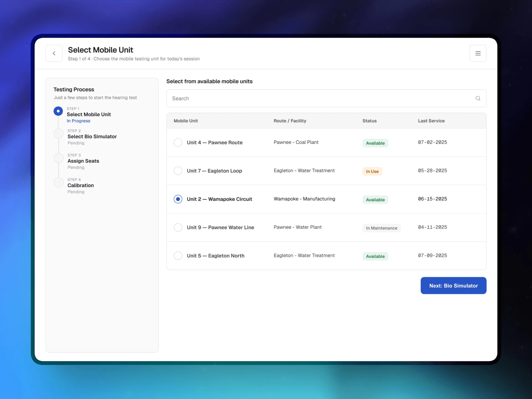Image resolution: width=532 pixels, height=399 pixels.
Task: Click the Step 3 Assign Seats circle
Action: click(x=59, y=158)
